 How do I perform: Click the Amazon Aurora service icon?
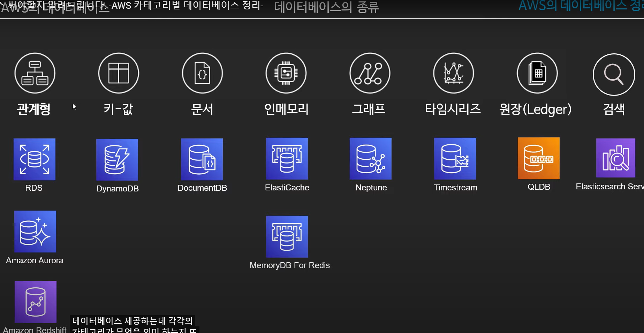35,232
